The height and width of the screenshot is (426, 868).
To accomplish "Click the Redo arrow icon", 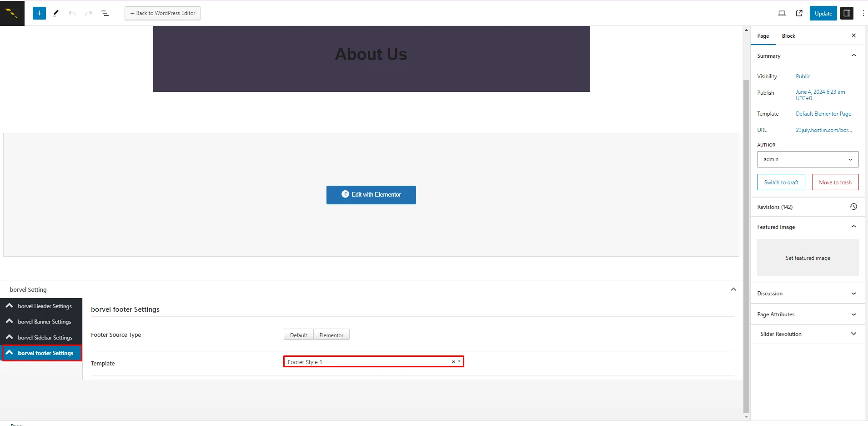I will (89, 13).
